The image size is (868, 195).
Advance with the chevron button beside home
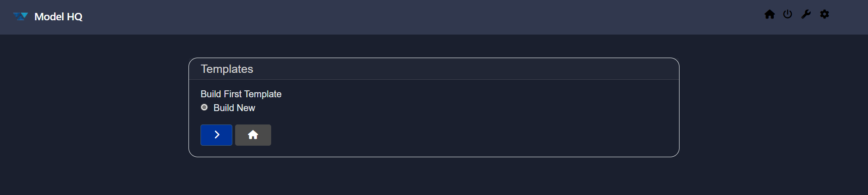tap(216, 135)
